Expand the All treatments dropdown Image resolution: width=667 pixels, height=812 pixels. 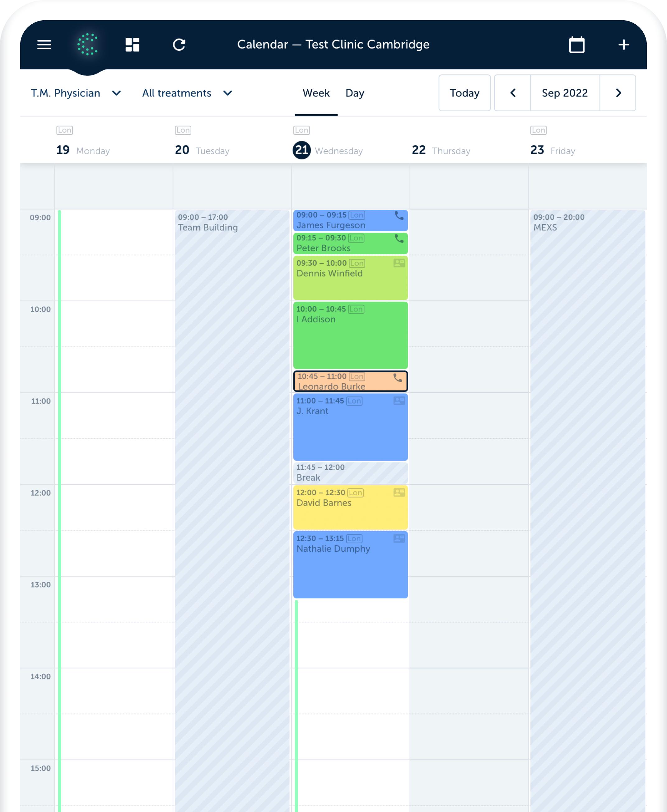tap(187, 93)
